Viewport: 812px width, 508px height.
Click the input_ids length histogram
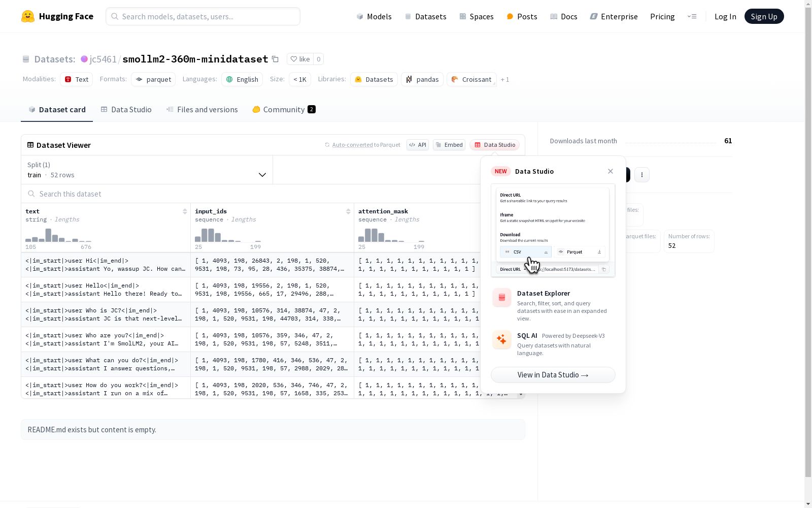pos(228,235)
